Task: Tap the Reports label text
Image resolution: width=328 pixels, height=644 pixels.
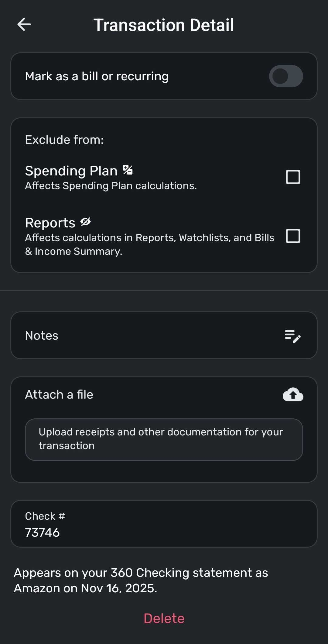Action: pyautogui.click(x=50, y=223)
